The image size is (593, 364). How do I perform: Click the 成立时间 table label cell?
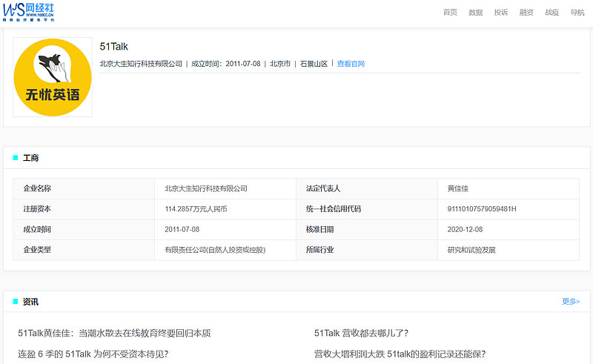click(84, 229)
